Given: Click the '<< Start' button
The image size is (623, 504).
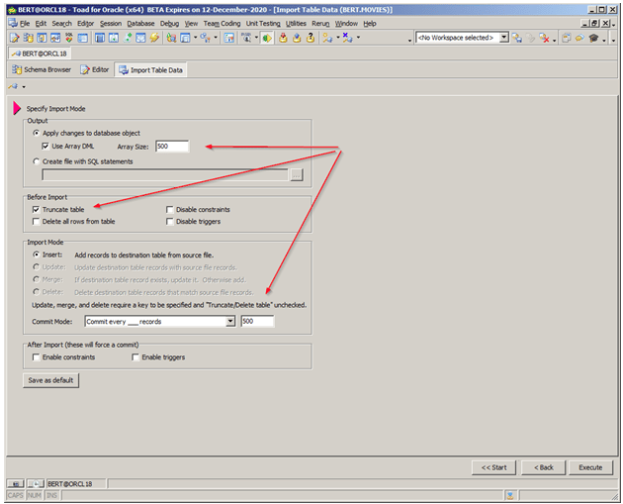Looking at the screenshot, I should click(494, 467).
